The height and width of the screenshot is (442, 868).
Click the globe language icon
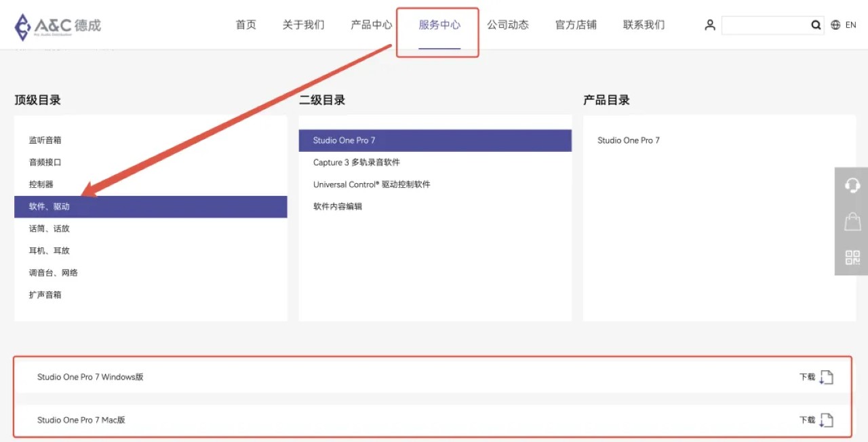(835, 25)
